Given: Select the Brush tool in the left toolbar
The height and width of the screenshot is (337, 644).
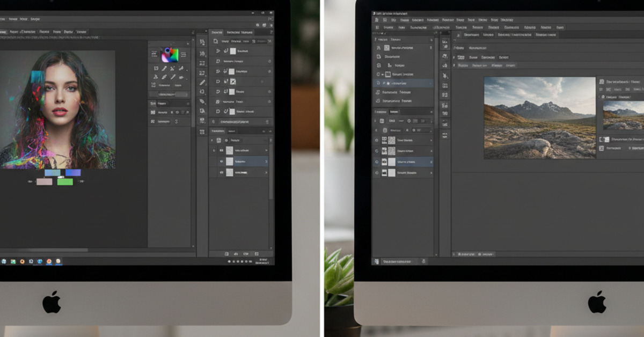Looking at the screenshot, I should 203,82.
